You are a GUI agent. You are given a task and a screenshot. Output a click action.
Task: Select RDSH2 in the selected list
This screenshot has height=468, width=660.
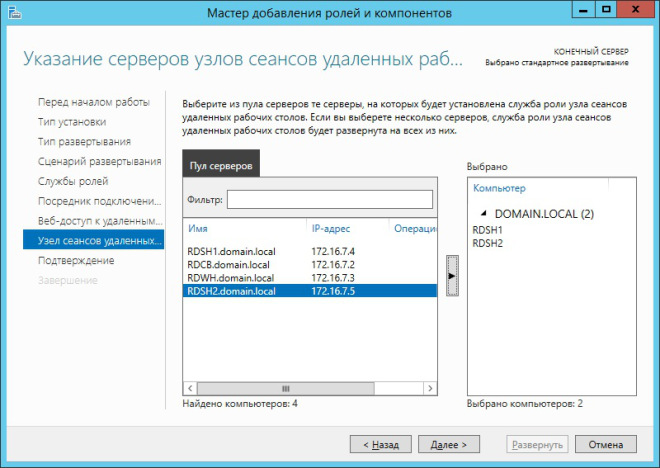click(x=487, y=243)
